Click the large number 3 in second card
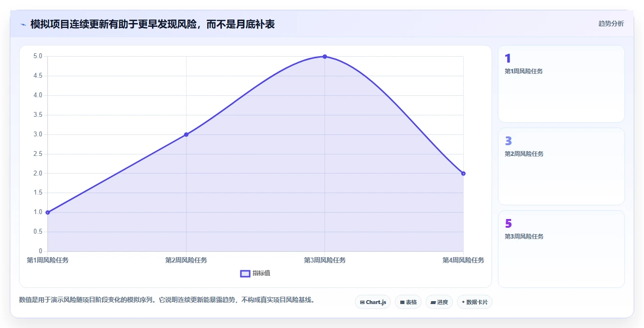 (x=508, y=141)
